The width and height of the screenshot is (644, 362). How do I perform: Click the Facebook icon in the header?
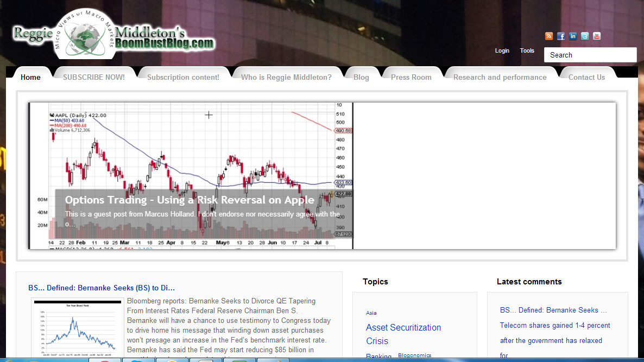click(561, 36)
